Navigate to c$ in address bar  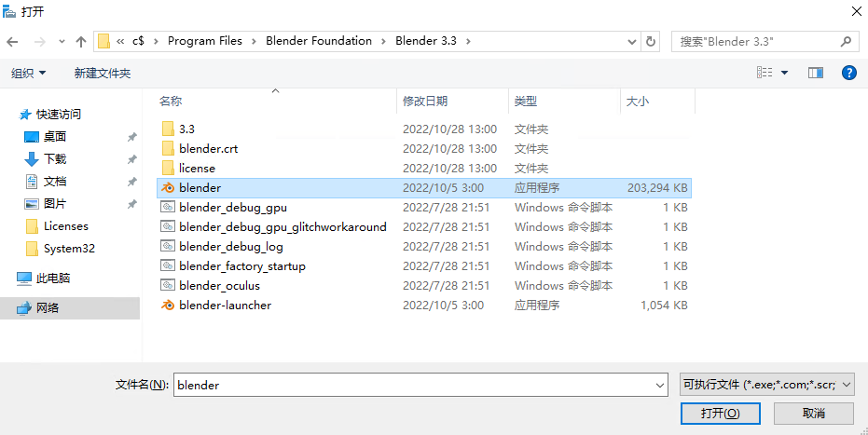point(138,41)
